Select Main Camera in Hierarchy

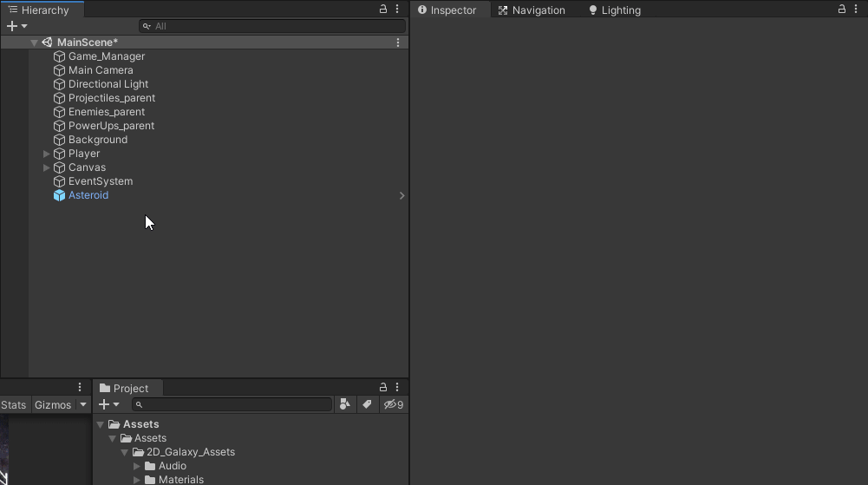point(101,70)
